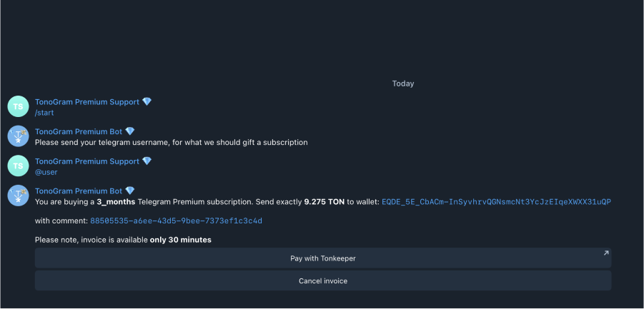Viewport: 644px width, 309px height.
Task: Open the @user mention link
Action: [x=46, y=172]
